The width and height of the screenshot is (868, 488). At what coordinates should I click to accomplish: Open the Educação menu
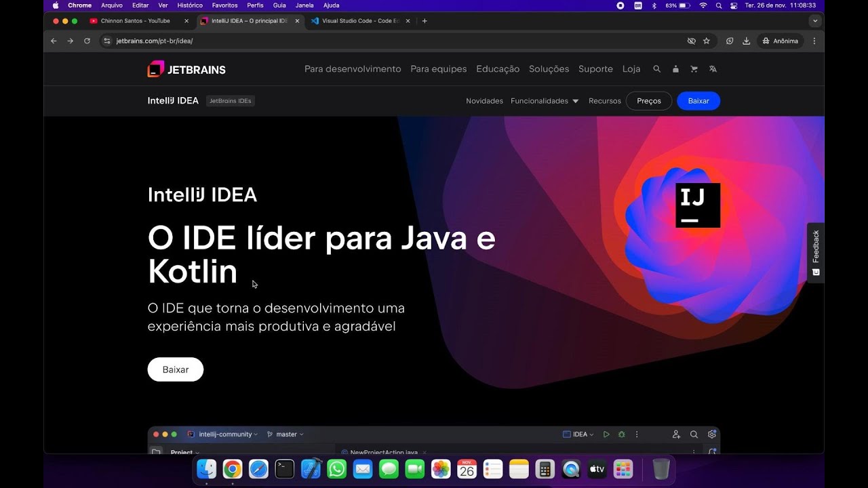[498, 69]
